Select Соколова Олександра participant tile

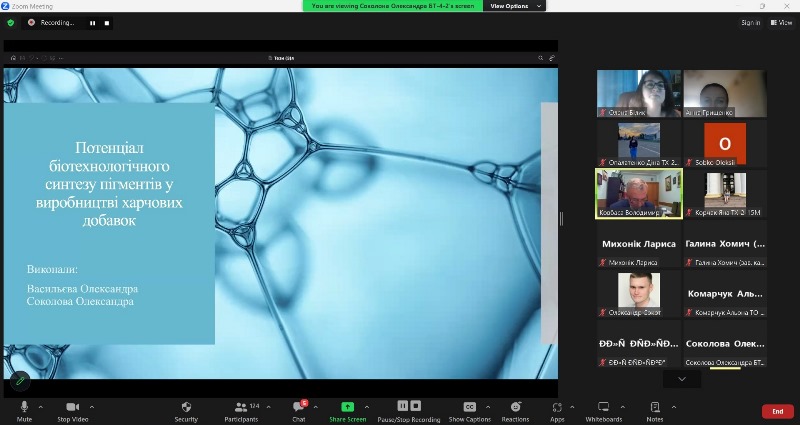(x=725, y=344)
